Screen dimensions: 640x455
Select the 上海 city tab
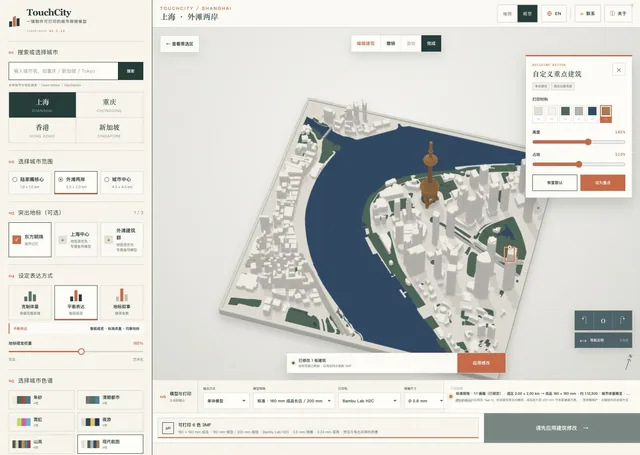[42, 105]
